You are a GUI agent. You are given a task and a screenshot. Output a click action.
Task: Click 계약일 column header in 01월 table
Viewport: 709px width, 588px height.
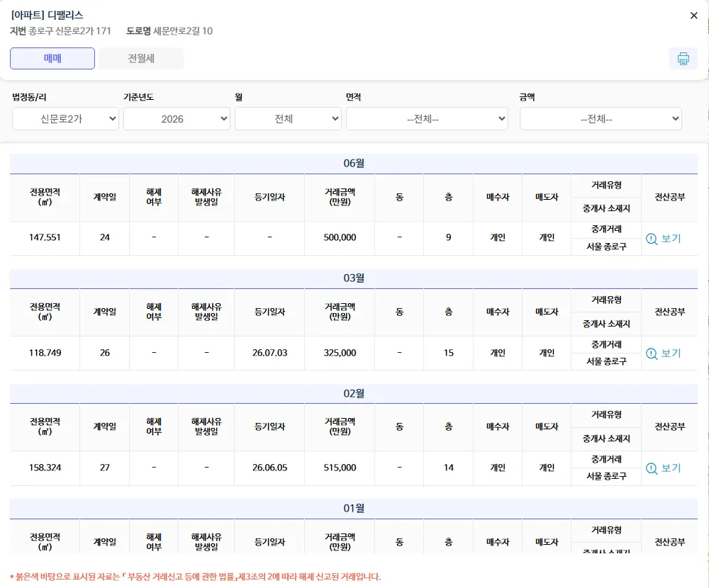point(104,542)
